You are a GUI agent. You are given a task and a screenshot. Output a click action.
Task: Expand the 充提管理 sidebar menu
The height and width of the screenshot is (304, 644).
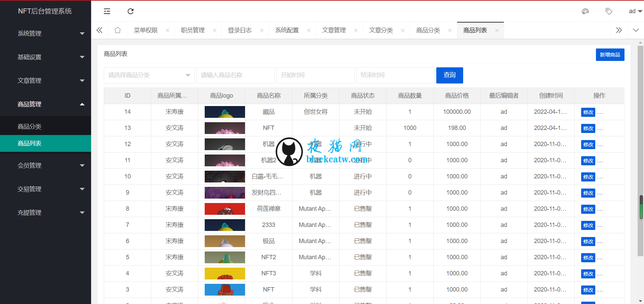coord(45,212)
